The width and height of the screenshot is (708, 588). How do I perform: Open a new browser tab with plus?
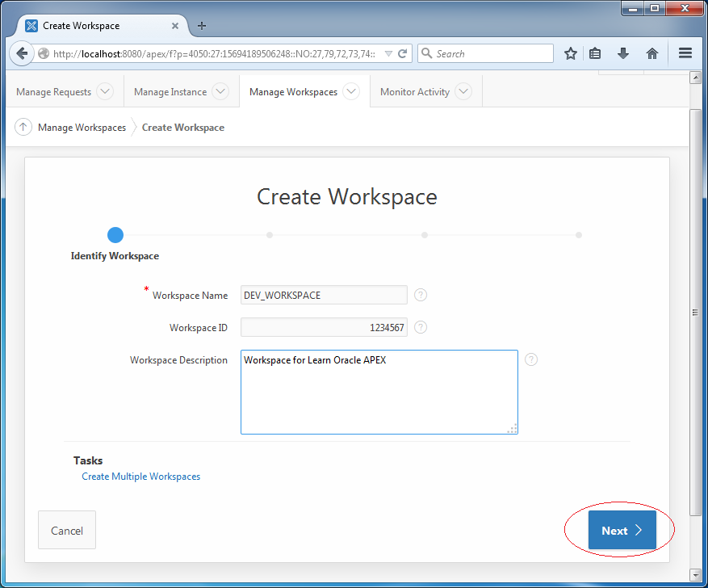pyautogui.click(x=202, y=26)
